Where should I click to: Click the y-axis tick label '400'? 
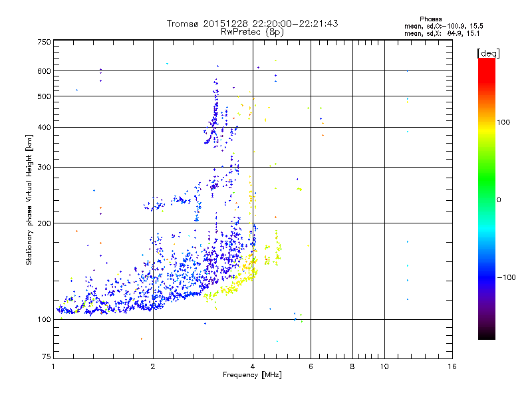point(44,128)
